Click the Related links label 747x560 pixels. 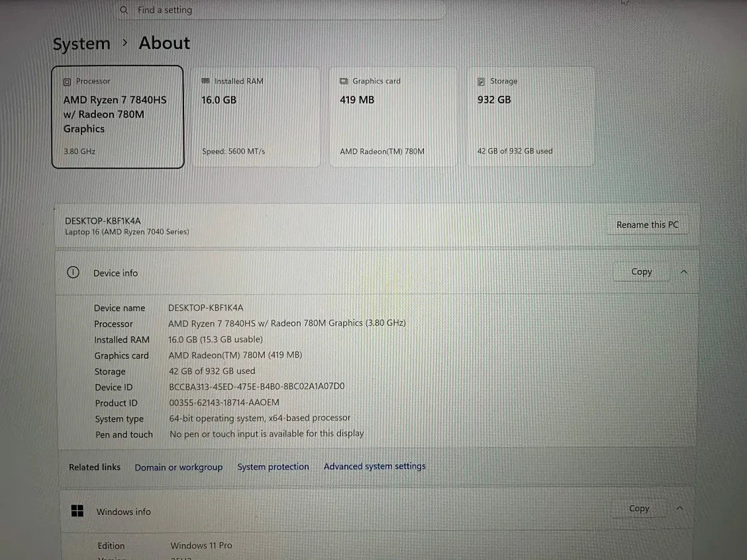coord(94,467)
